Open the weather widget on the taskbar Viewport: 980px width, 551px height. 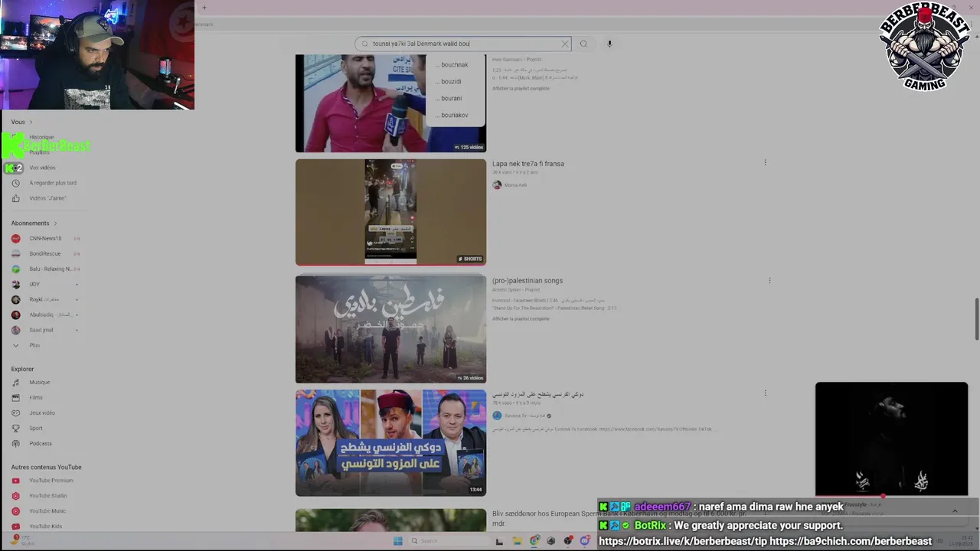tap(23, 540)
